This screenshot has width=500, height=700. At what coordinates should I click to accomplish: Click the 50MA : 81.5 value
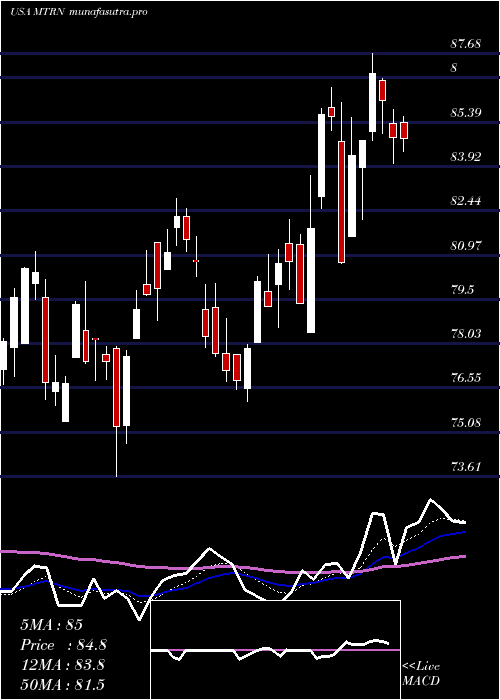click(x=62, y=684)
